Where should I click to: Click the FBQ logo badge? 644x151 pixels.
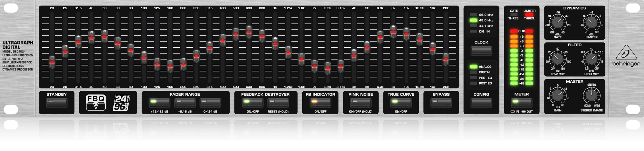(96, 103)
